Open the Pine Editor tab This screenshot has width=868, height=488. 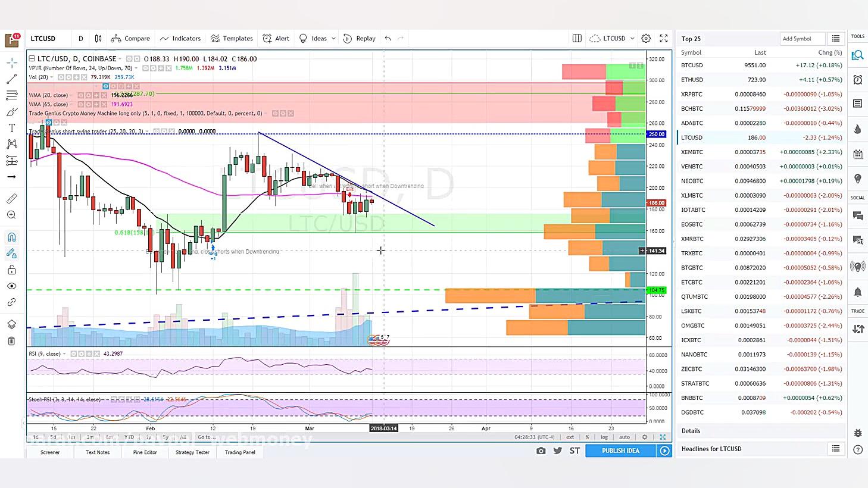coord(145,452)
